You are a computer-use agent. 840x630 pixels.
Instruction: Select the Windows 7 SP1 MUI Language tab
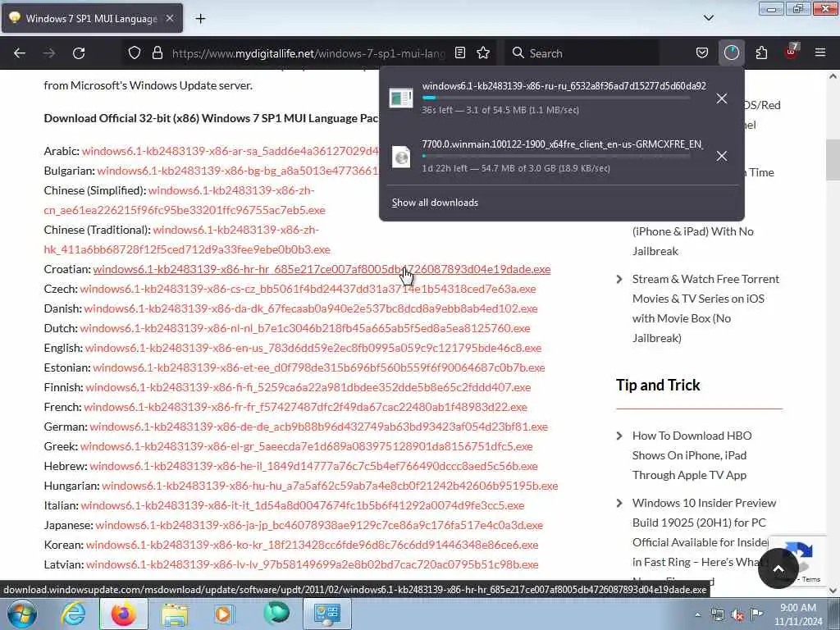(x=92, y=18)
